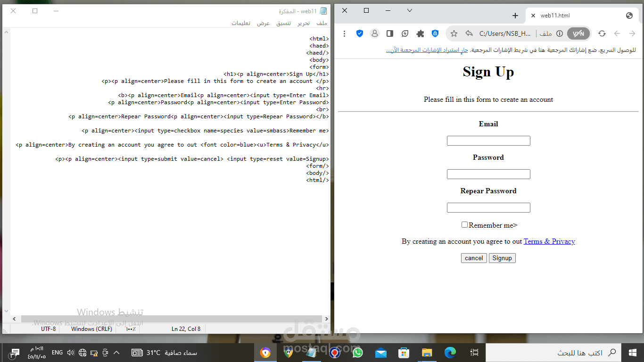Click the network globe icon in tray
This screenshot has height=362, width=644.
83,353
